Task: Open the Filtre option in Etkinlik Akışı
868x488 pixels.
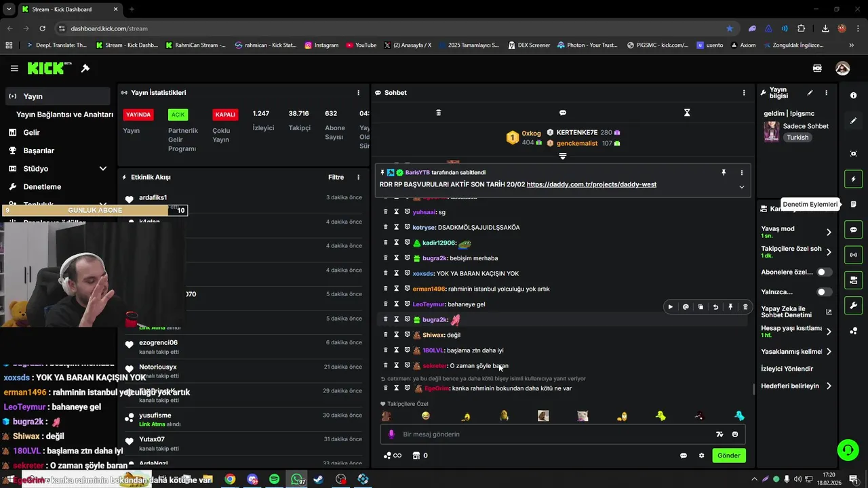Action: [336, 177]
